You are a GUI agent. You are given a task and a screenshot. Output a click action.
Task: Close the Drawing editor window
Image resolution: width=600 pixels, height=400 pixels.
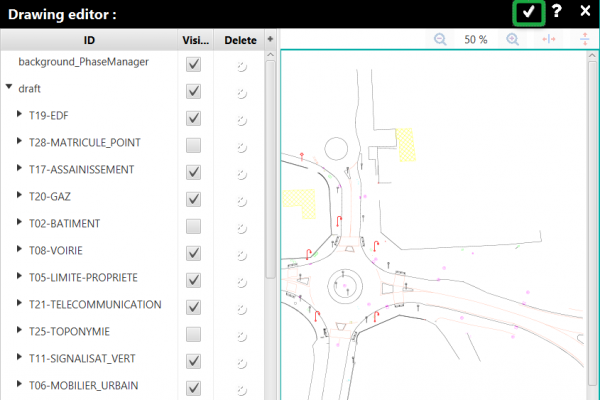(x=585, y=11)
